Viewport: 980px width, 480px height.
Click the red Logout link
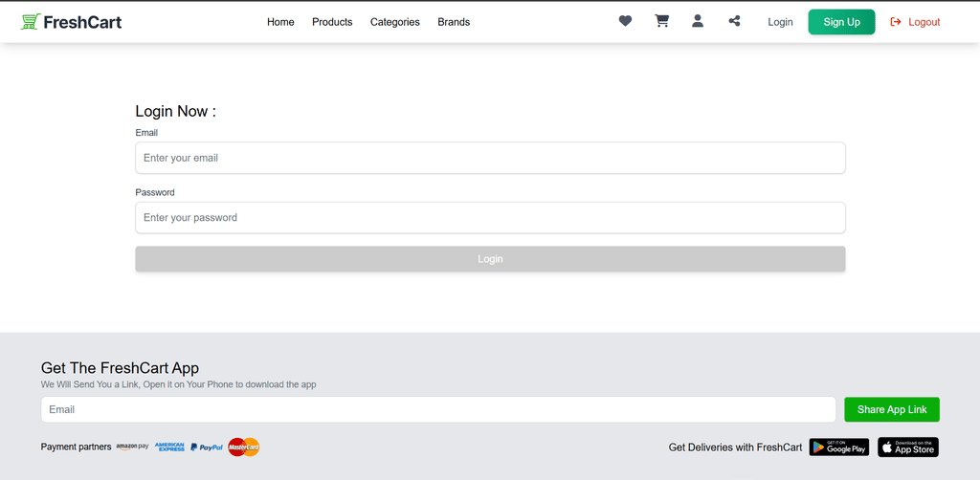pyautogui.click(x=915, y=22)
